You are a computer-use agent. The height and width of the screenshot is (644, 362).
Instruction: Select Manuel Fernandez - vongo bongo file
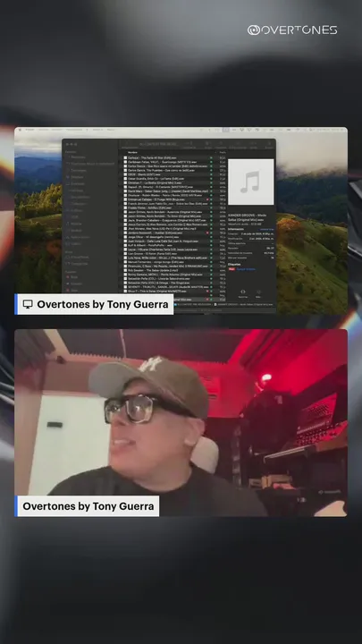click(x=174, y=261)
